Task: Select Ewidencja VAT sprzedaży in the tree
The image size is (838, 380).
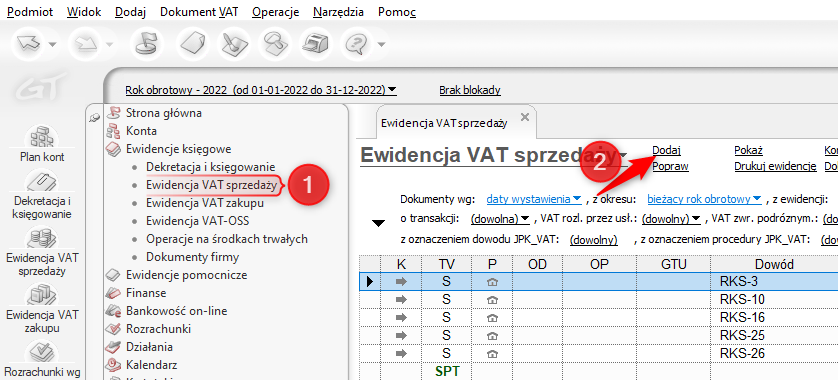Action: [x=212, y=186]
